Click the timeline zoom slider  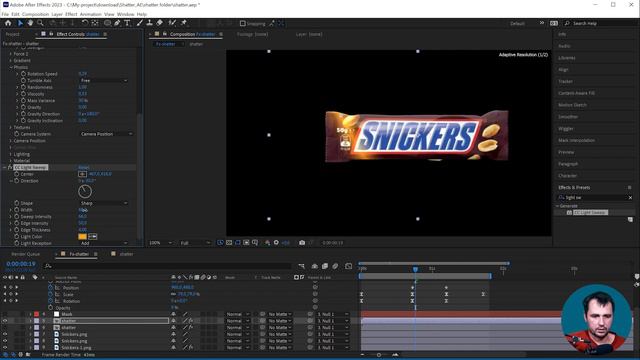tap(379, 355)
